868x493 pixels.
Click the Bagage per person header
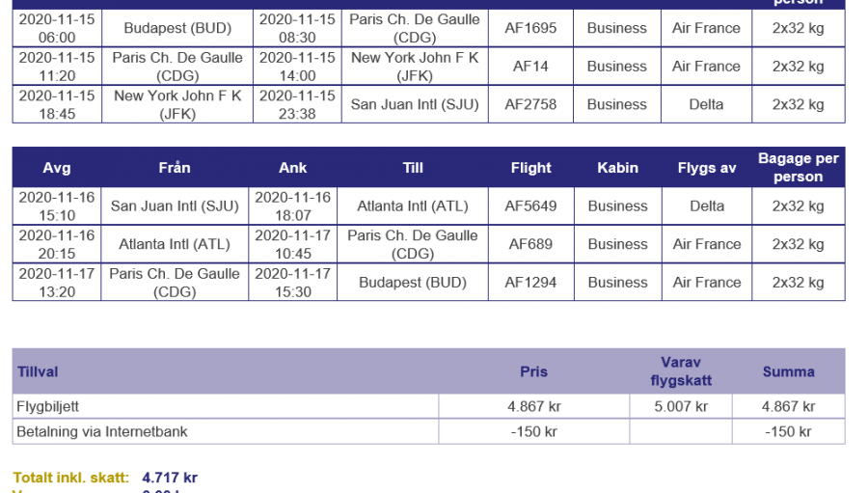[798, 168]
